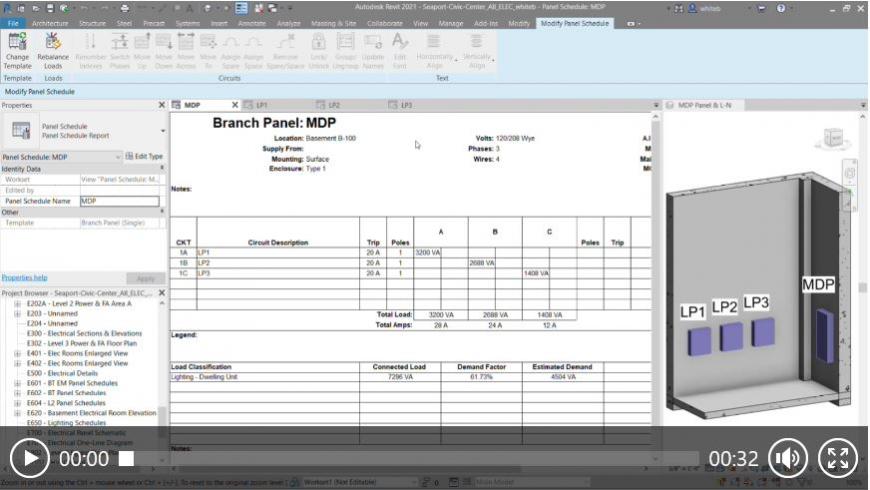The width and height of the screenshot is (870, 490).
Task: Click the Renumber Indexes circuit icon
Action: 90,42
